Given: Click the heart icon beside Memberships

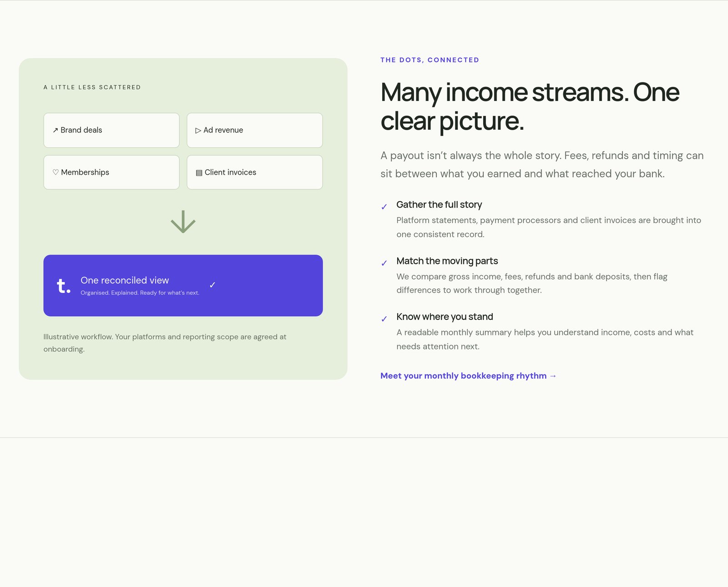Looking at the screenshot, I should point(56,172).
